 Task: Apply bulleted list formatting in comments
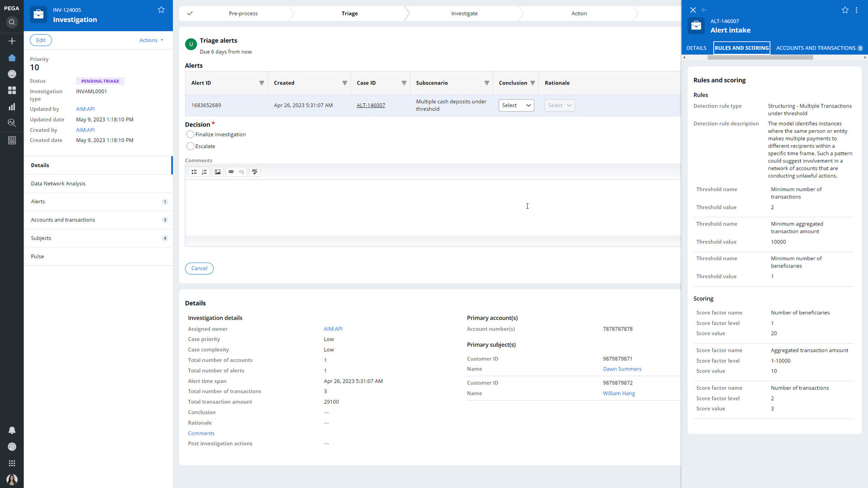coord(194,172)
